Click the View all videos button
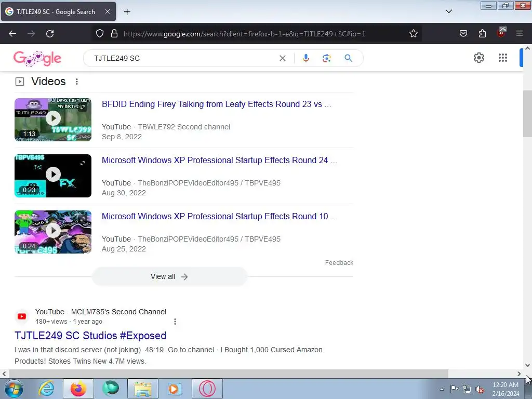Screen dimensions: 532x399 click(x=169, y=276)
